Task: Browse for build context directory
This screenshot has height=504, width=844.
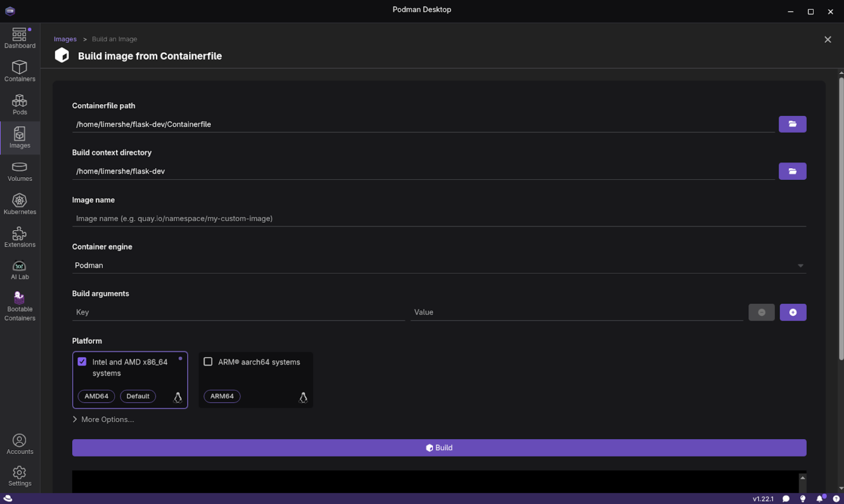Action: (x=792, y=171)
